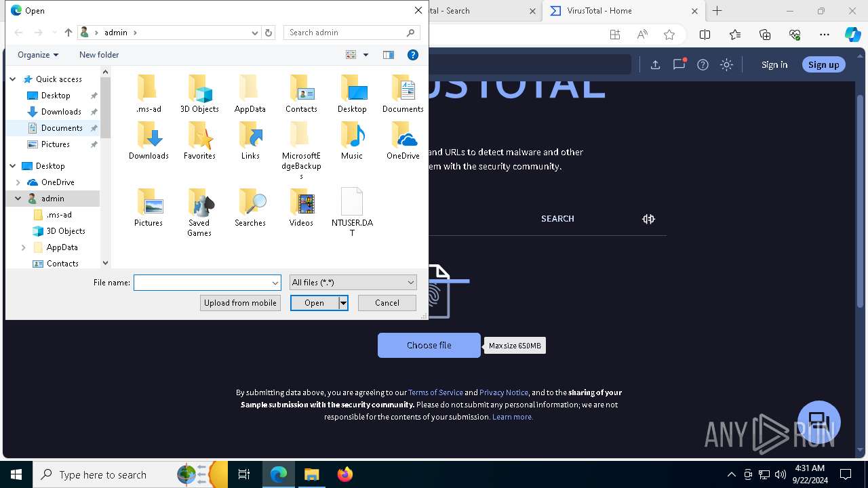Open a new browser tab
Screen dimensions: 868x488
coord(717,11)
